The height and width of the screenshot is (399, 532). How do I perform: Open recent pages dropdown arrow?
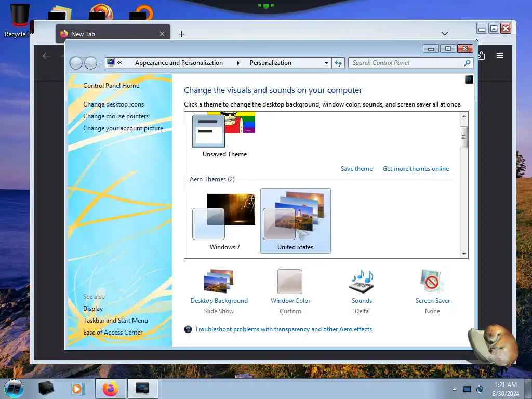click(100, 63)
